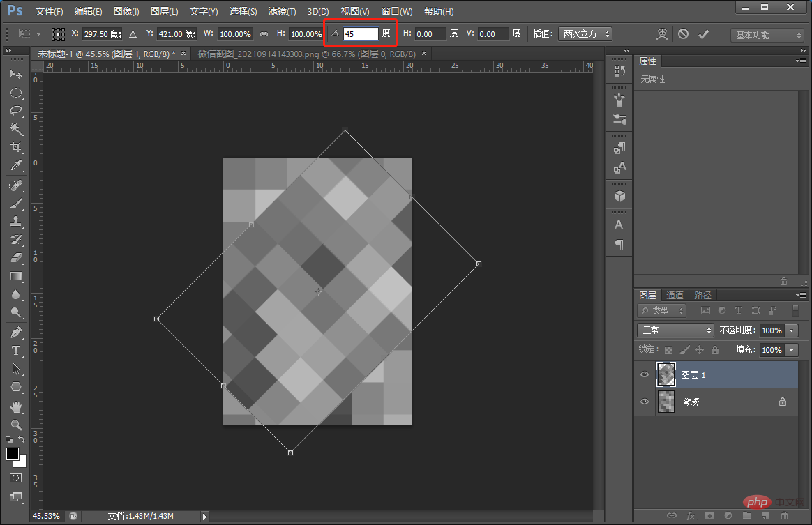
Task: Toggle lock position
Action: [699, 350]
